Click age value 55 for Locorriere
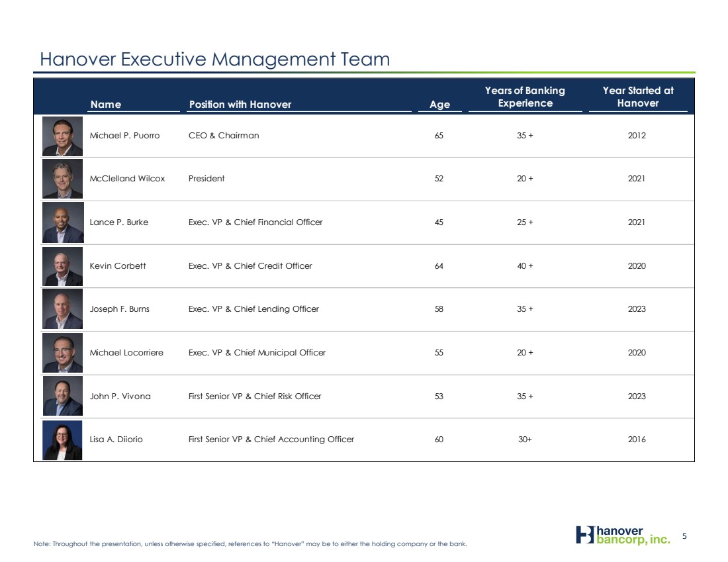 (439, 353)
